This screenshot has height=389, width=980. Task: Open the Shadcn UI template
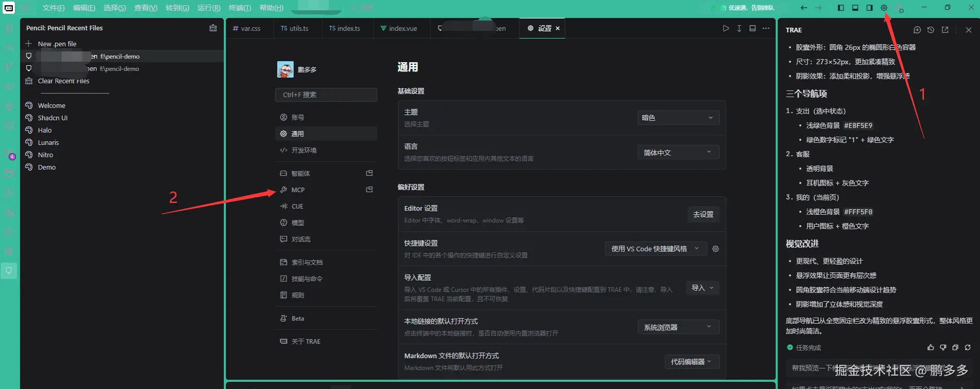[52, 118]
